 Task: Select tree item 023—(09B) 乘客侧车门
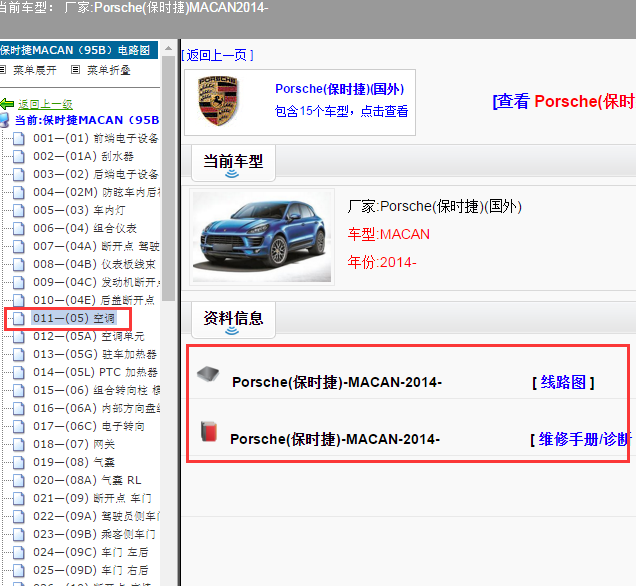point(95,534)
